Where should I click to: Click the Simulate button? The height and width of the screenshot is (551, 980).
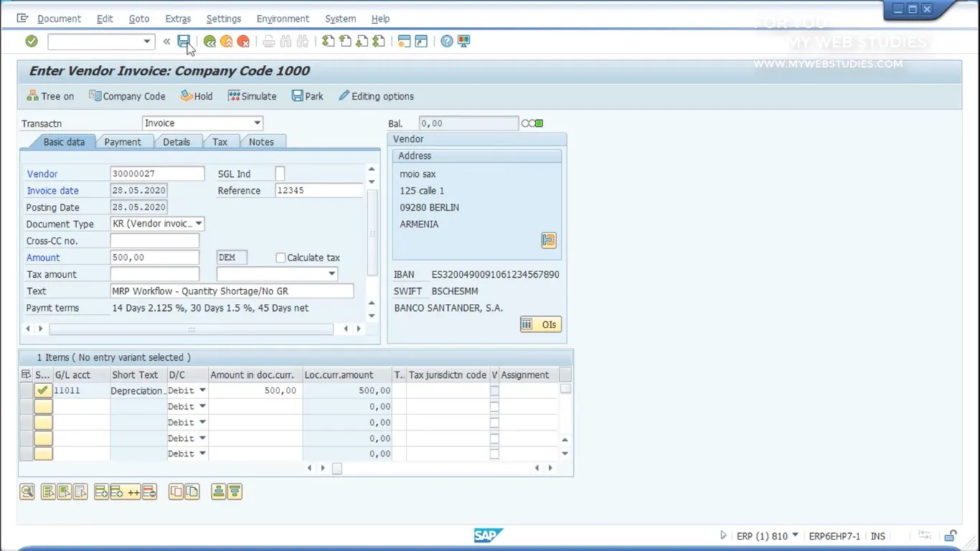pos(252,96)
